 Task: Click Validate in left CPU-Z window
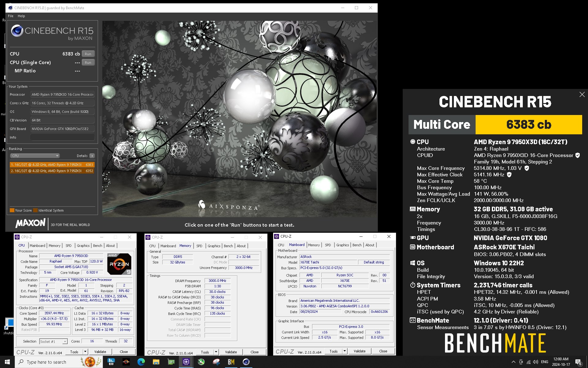100,352
